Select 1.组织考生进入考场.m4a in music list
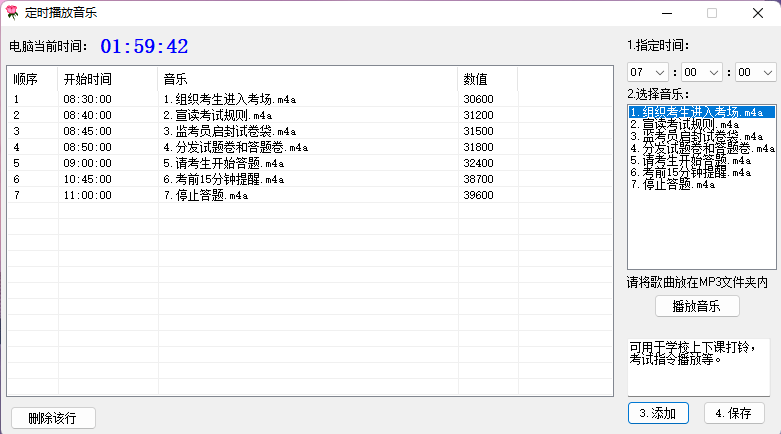 (x=701, y=112)
